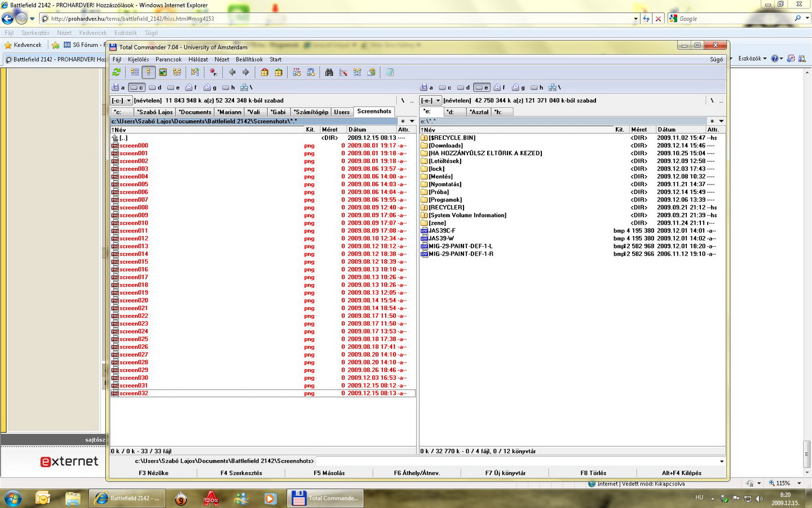Select the MIG-29-PAINT-DEF-1-L file
Viewport: 812px width, 508px height.
(460, 246)
